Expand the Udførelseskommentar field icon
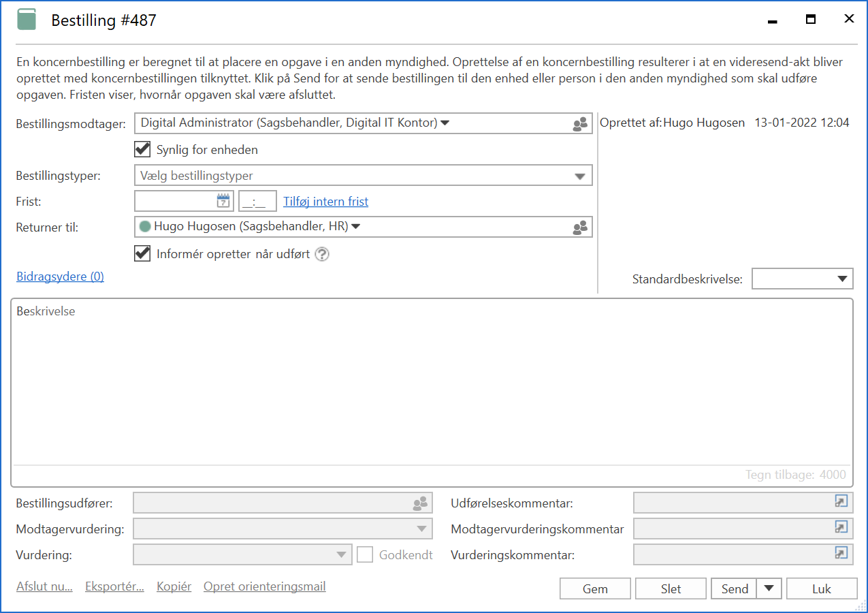This screenshot has height=613, width=868. pos(841,502)
